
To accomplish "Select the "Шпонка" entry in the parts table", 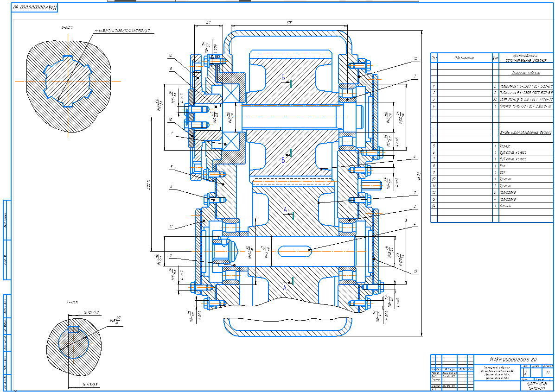I will 525,106.
